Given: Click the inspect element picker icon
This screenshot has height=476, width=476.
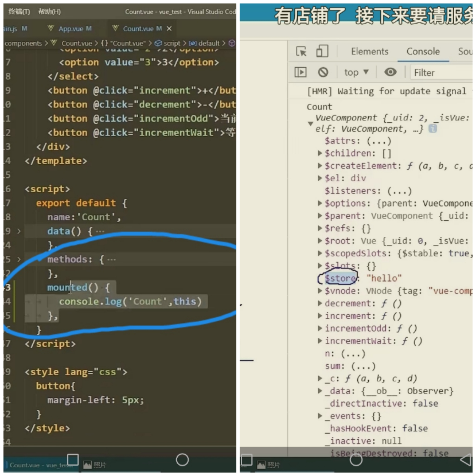Looking at the screenshot, I should click(x=301, y=52).
